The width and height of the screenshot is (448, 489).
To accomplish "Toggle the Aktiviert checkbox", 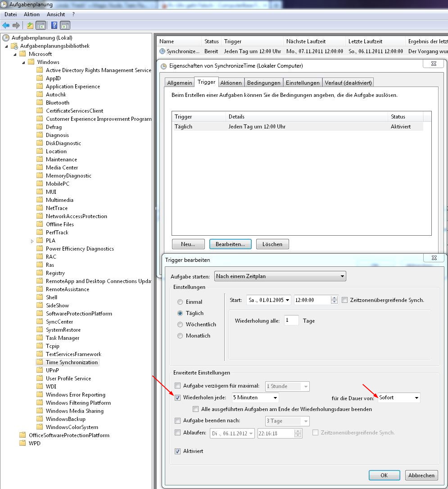I will pos(177,451).
